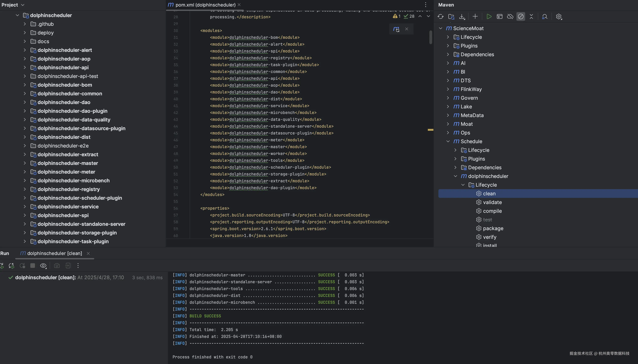Click the Add Maven Projects plus icon

point(475,16)
